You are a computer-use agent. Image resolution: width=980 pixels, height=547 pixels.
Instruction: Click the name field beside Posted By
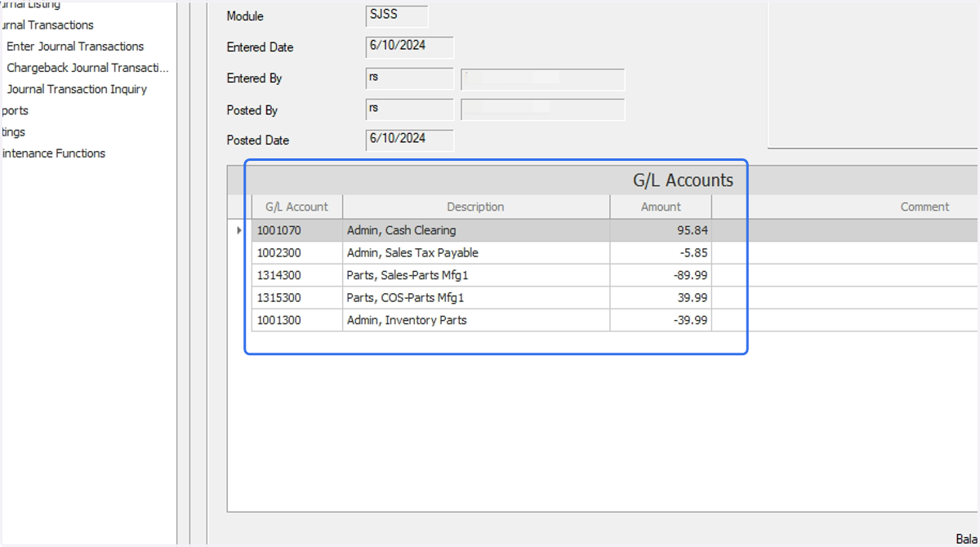(543, 109)
